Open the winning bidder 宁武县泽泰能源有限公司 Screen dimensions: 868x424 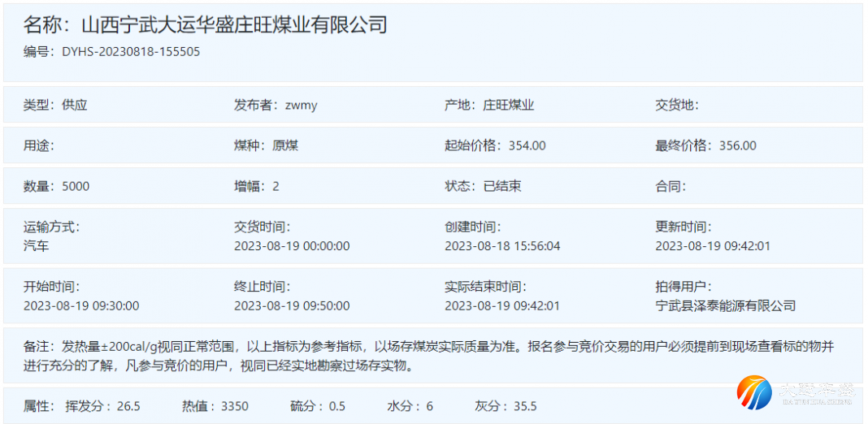click(725, 305)
